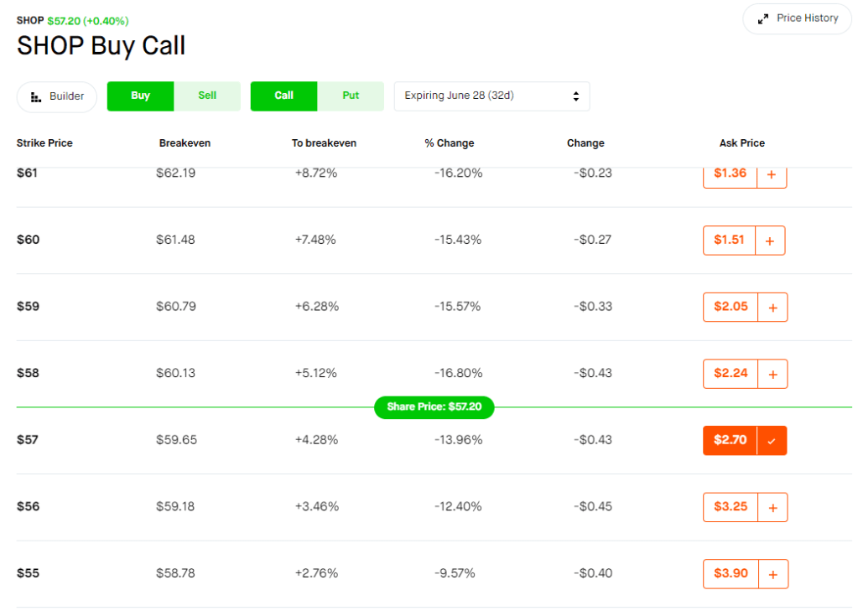Switch order side to Sell
This screenshot has height=616, width=858.
(207, 96)
